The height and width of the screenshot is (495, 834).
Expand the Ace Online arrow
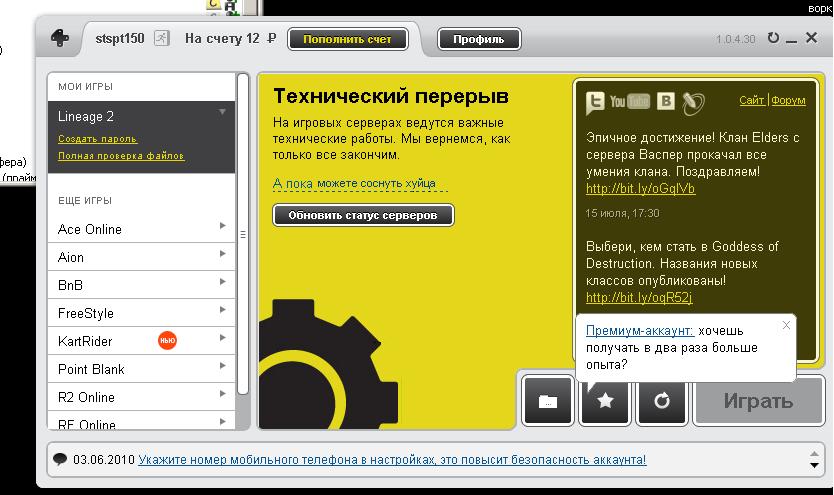(223, 225)
